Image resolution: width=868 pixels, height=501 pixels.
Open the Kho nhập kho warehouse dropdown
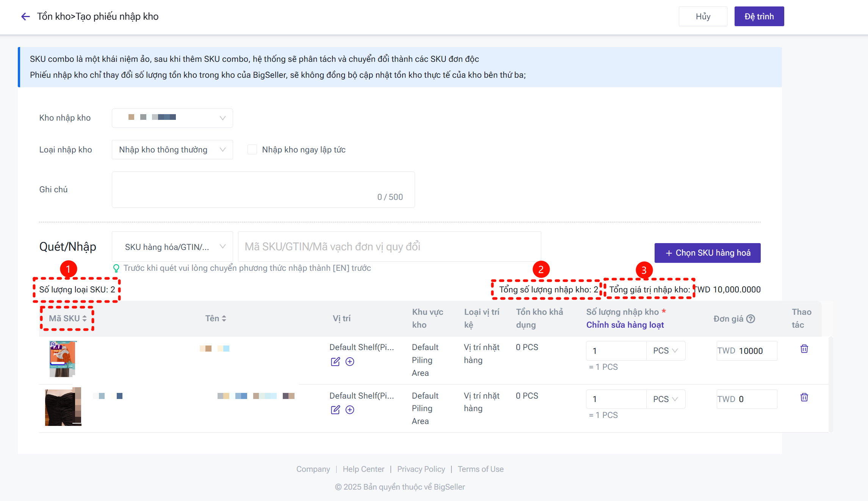coord(172,118)
